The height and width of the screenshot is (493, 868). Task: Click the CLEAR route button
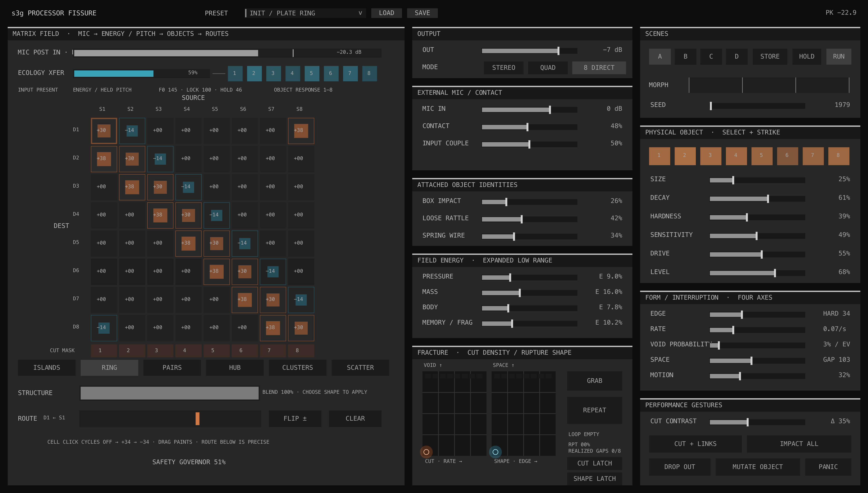point(355,419)
